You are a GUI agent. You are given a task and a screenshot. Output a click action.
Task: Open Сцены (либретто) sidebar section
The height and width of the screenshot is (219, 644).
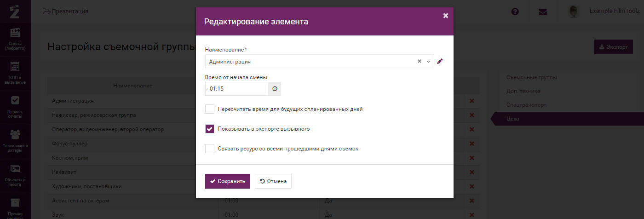point(15,40)
